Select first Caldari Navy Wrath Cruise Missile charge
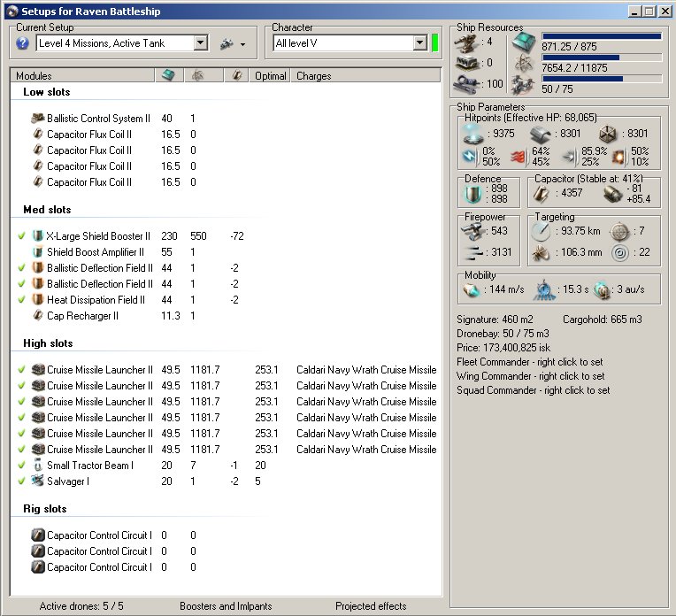Screen dimensions: 676x616 pyautogui.click(x=366, y=370)
